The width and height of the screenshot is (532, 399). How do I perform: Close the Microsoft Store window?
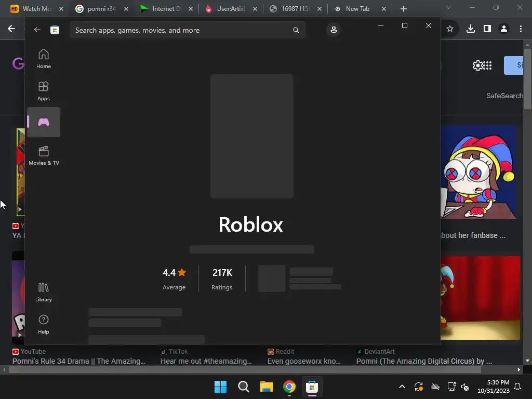[429, 25]
